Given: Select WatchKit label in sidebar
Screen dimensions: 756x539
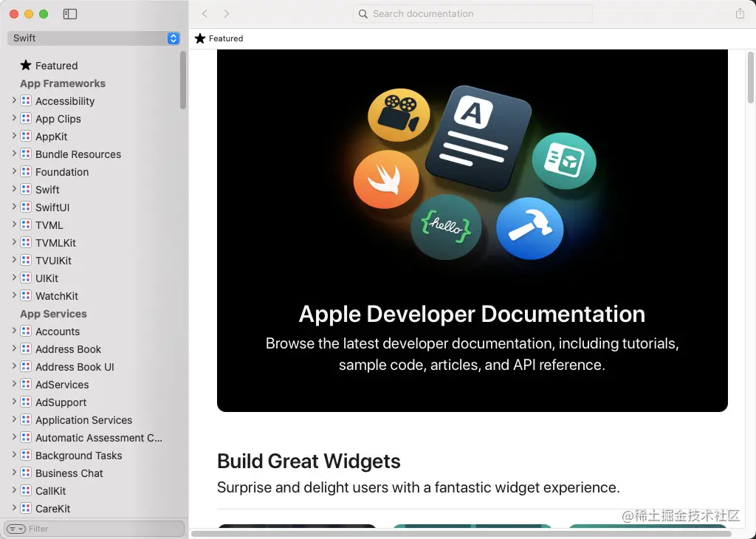Looking at the screenshot, I should coord(56,296).
